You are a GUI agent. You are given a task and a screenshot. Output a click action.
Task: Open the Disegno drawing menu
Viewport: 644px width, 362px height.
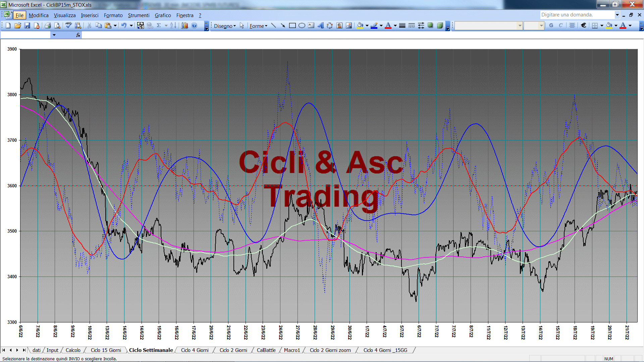225,26
